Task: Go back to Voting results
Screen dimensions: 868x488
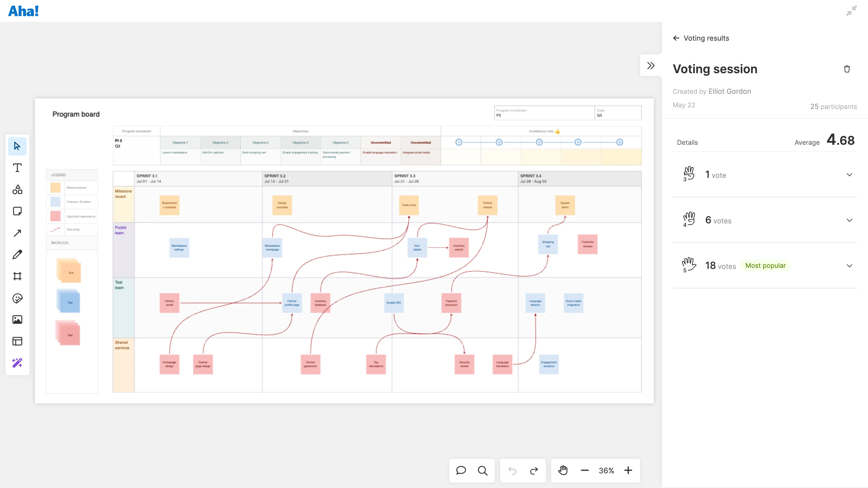Action: click(x=676, y=38)
